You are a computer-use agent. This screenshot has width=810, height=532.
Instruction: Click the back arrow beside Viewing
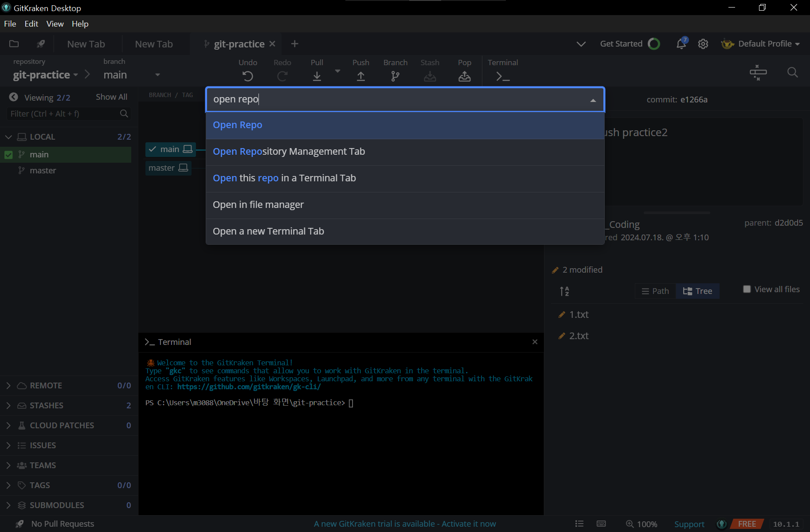(x=14, y=97)
